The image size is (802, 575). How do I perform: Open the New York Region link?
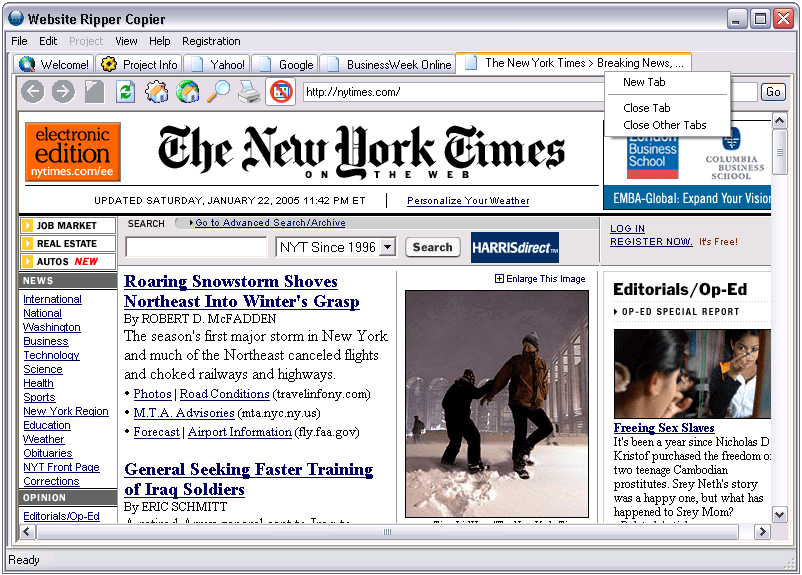66,411
